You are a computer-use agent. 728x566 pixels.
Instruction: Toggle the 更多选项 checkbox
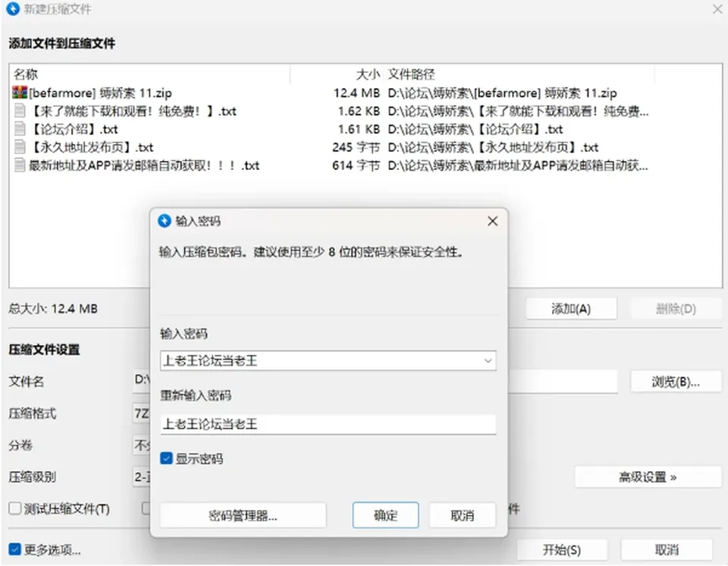click(x=15, y=549)
